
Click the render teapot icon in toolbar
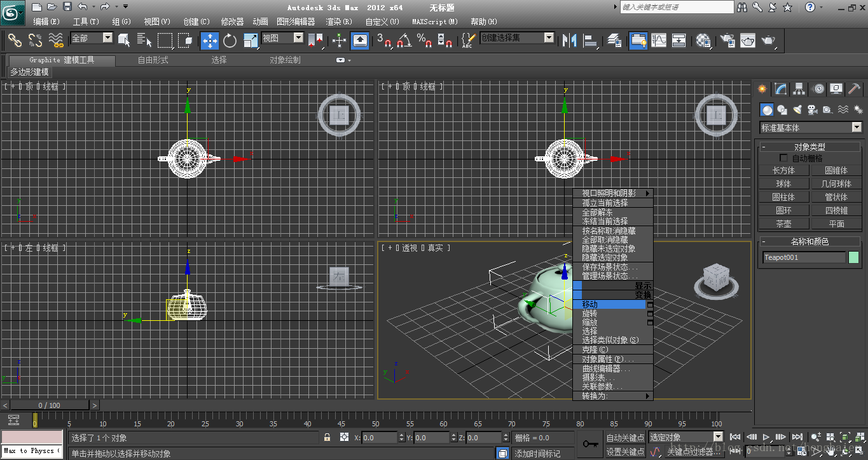tap(769, 41)
